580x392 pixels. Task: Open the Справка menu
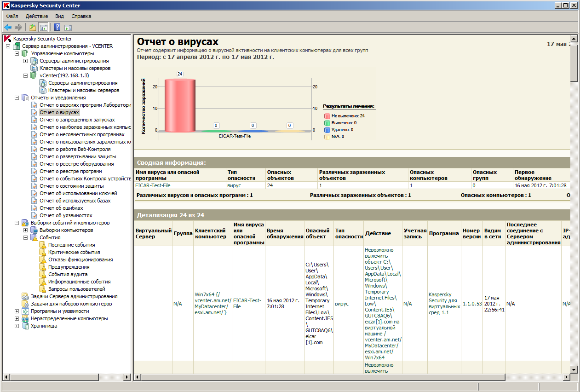[x=81, y=16]
